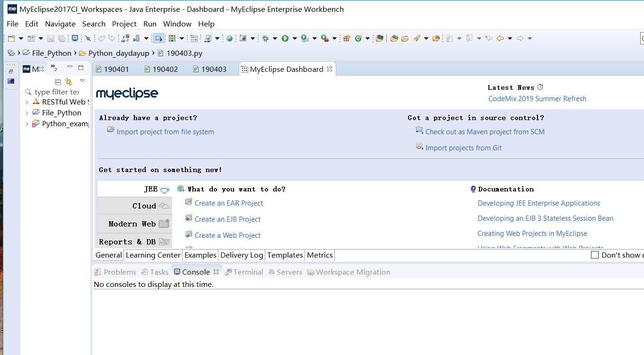
Task: Select the Reports & DB category tab
Action: (x=135, y=242)
